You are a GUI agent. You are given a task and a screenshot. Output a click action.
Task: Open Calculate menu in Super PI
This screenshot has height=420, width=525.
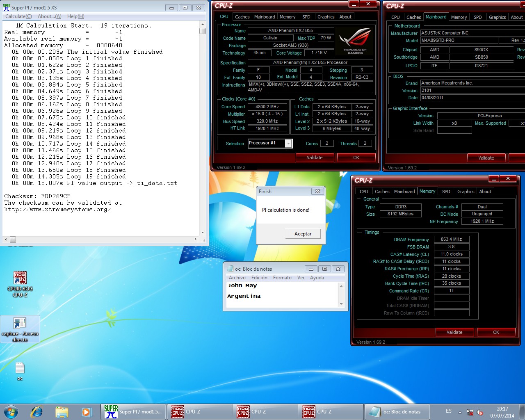coord(18,16)
